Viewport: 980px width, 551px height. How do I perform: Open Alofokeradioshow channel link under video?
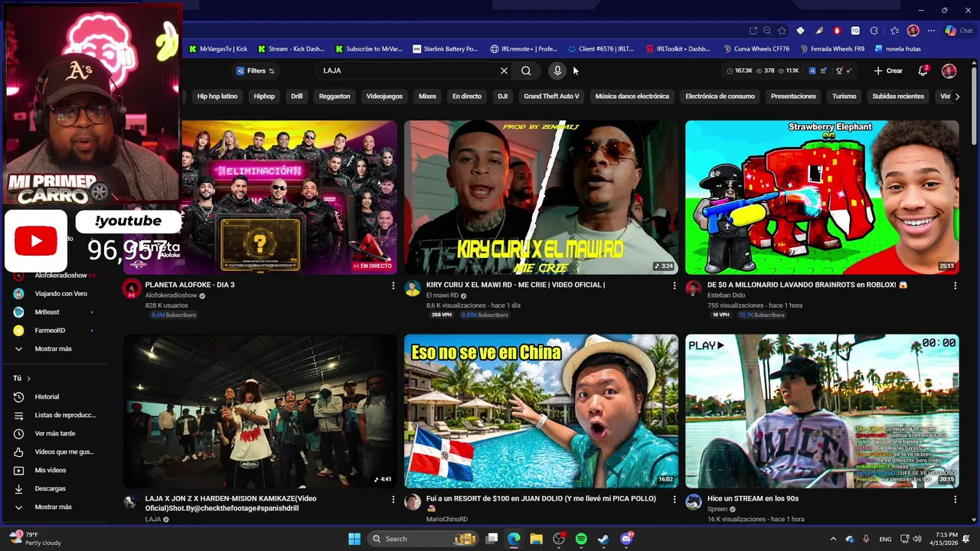click(x=171, y=295)
